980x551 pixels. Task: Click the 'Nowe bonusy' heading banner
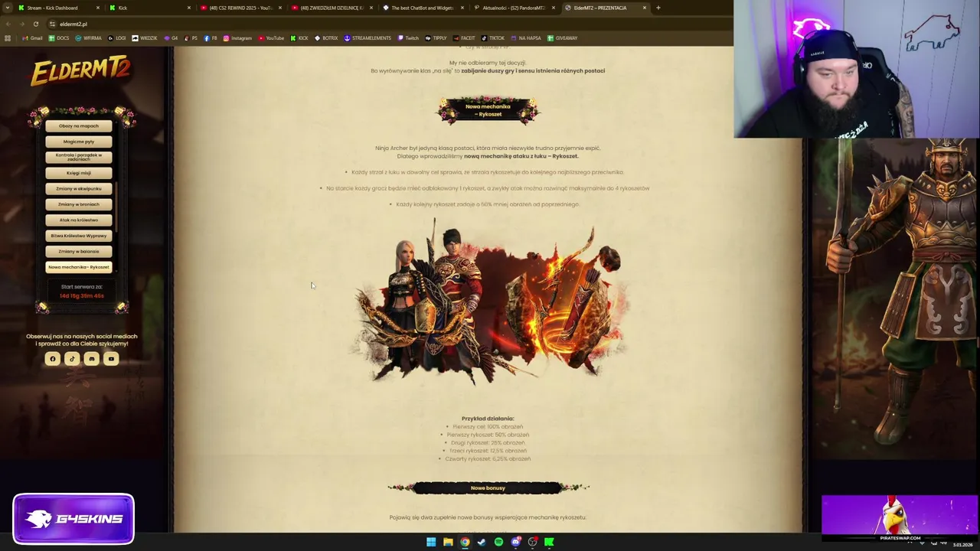pos(488,487)
